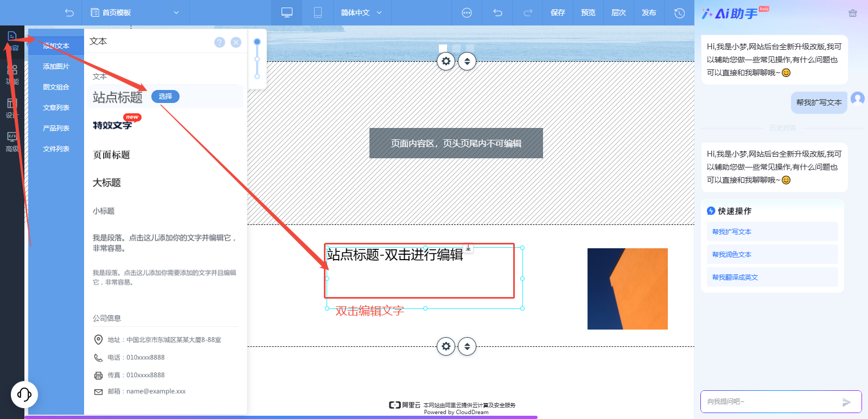This screenshot has width=868, height=419.
Task: Click the vertical slider handle beside 文本 panel
Action: 257,42
